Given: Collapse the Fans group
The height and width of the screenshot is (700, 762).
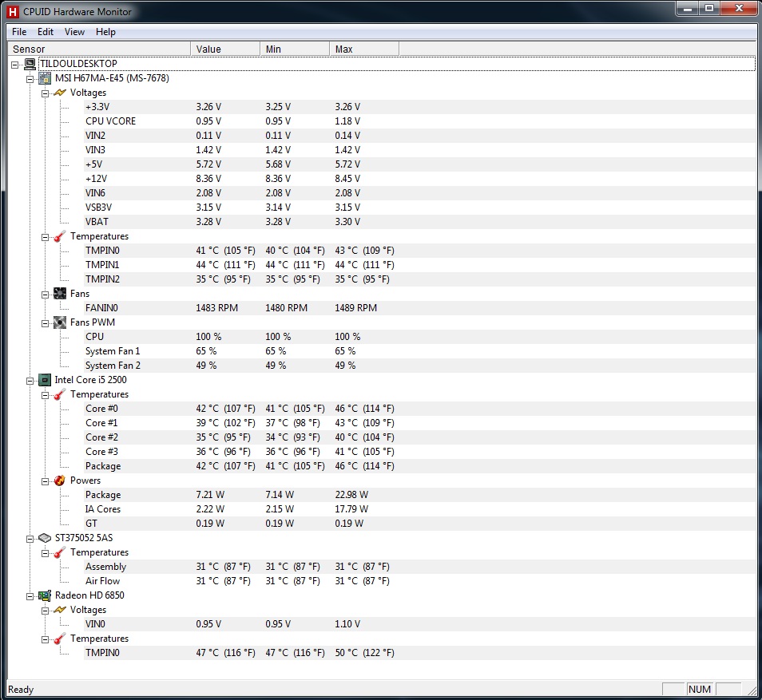Looking at the screenshot, I should 46,295.
